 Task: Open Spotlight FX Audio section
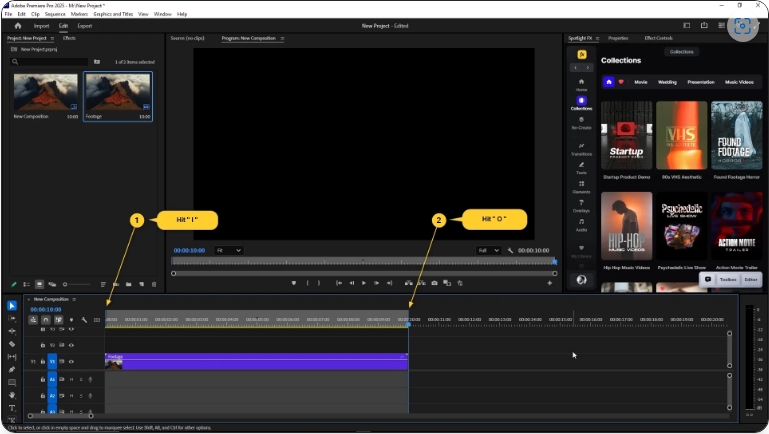click(x=581, y=225)
